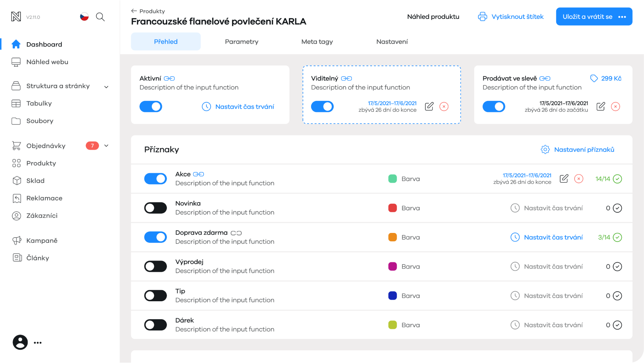This screenshot has width=644, height=363.
Task: Click the Vytisknout štítek button
Action: (x=511, y=17)
